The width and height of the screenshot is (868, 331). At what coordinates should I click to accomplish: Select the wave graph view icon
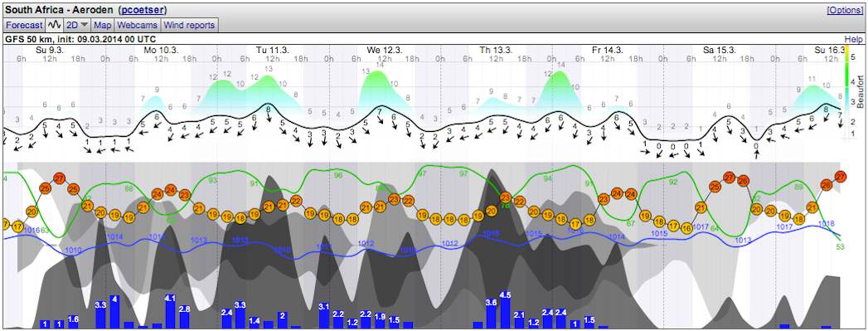pyautogui.click(x=54, y=25)
